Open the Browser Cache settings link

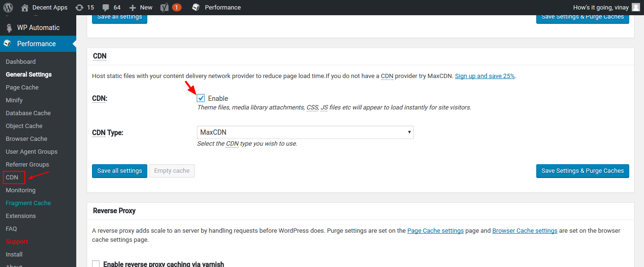524,231
